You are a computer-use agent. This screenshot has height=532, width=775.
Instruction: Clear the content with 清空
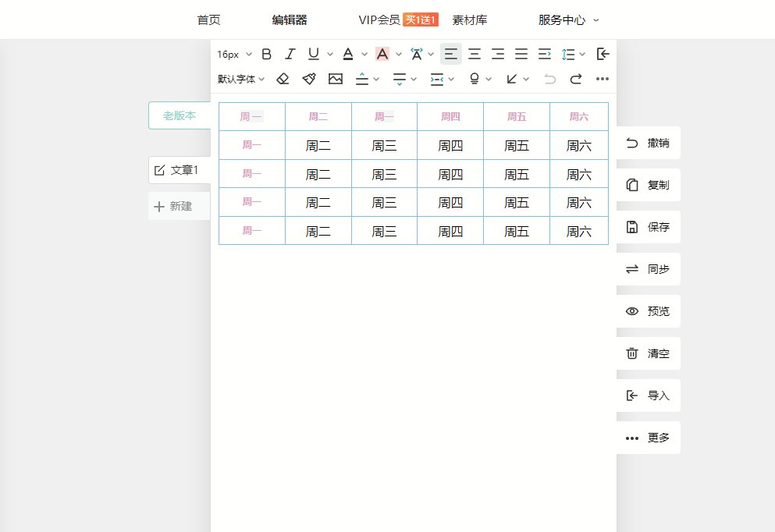(649, 353)
